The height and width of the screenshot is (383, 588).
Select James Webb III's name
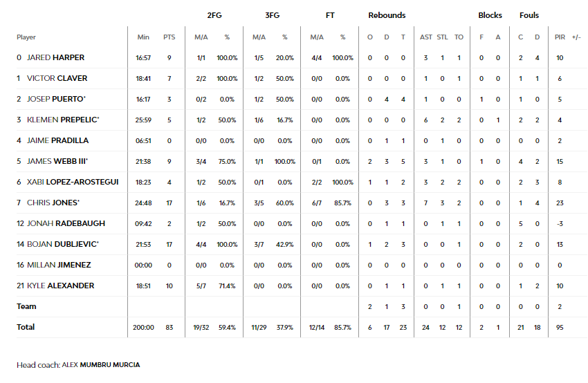(56, 161)
